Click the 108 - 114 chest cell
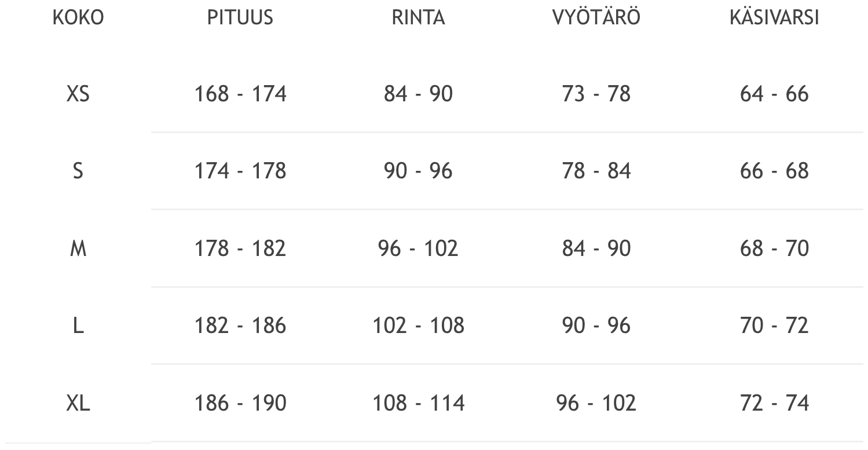Screen dimensions: 868x450 (418, 403)
